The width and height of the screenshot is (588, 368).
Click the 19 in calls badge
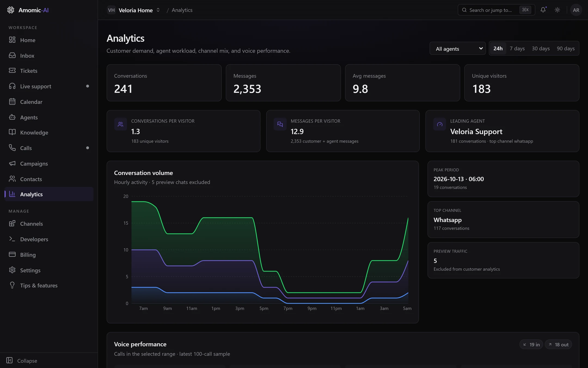pyautogui.click(x=531, y=344)
